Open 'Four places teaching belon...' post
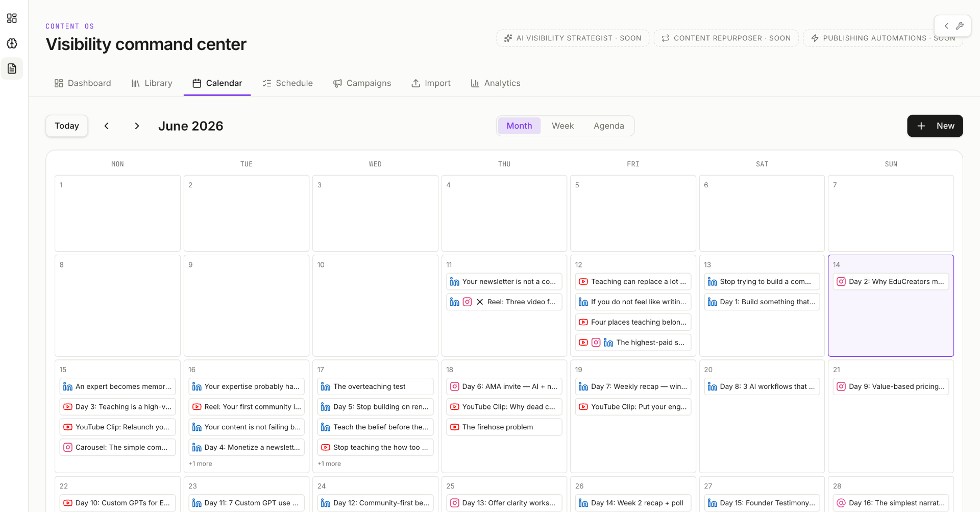The image size is (980, 512). [x=633, y=322]
